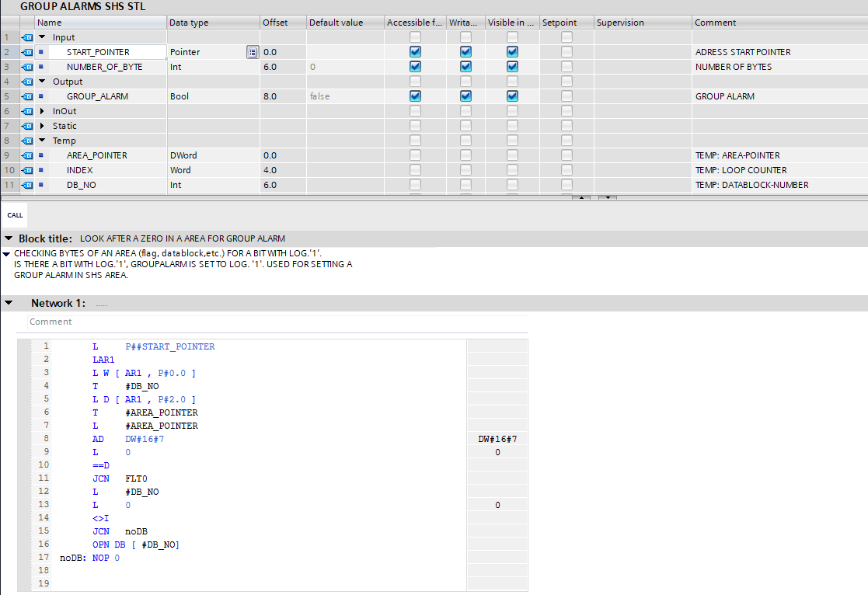
Task: Click the tag icon in the Input row
Action: coord(26,37)
